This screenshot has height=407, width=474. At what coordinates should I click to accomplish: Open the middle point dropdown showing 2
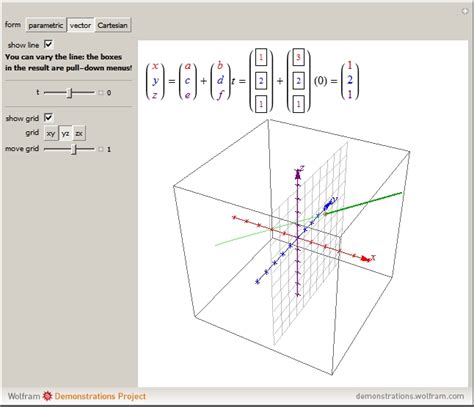pyautogui.click(x=261, y=81)
